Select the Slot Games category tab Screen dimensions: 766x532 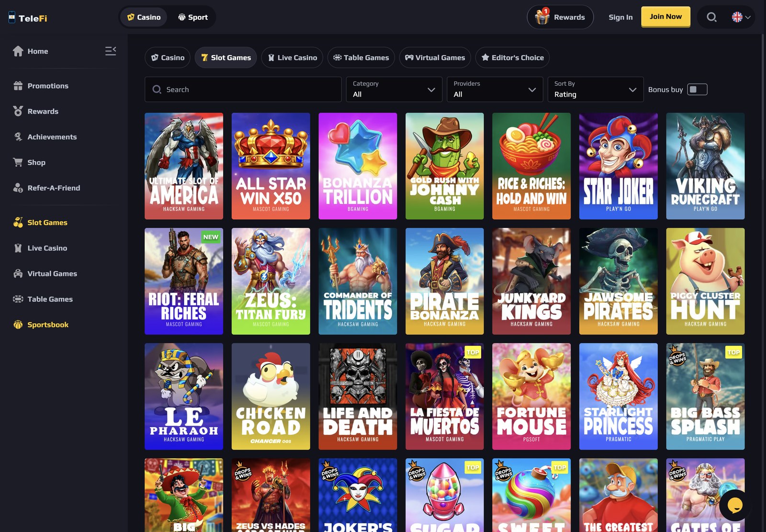(226, 57)
